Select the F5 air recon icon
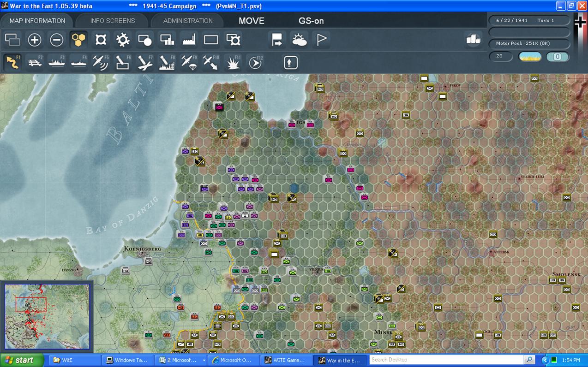 pos(101,62)
